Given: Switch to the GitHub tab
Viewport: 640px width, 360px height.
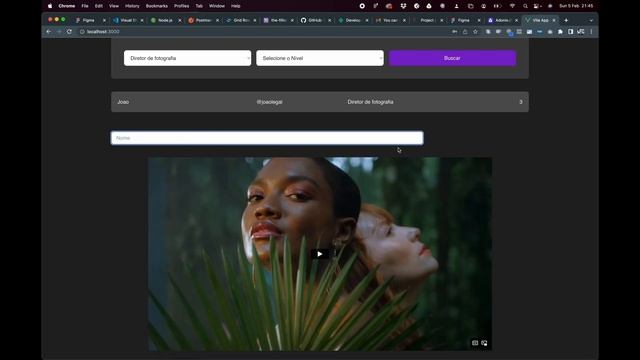Looking at the screenshot, I should pos(315,20).
